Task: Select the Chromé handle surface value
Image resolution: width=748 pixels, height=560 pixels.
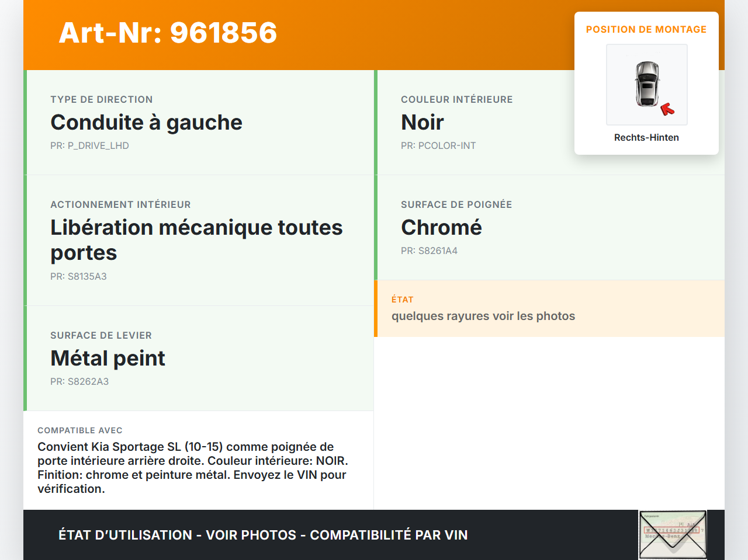Action: pos(441,228)
